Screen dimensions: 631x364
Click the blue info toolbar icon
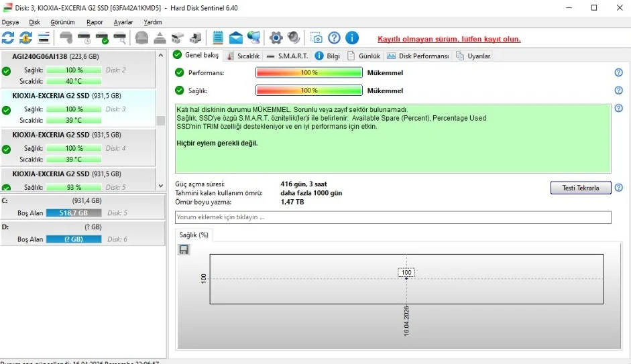point(352,38)
